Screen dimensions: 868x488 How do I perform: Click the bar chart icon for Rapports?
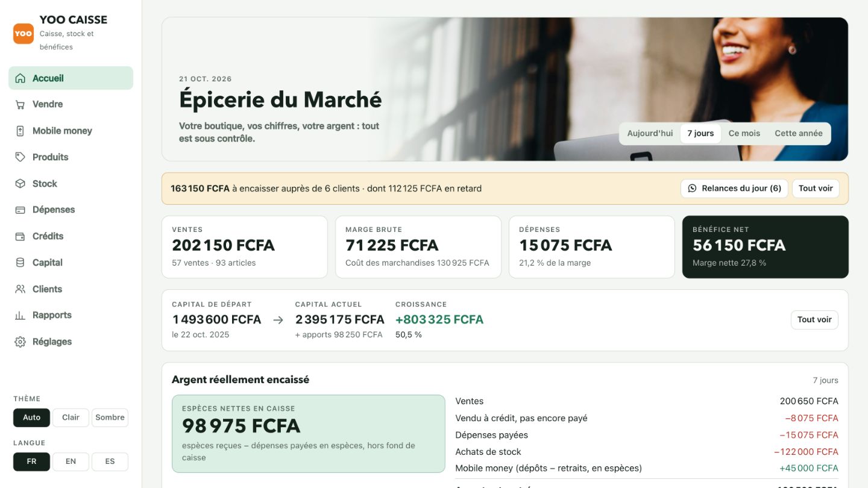(20, 316)
